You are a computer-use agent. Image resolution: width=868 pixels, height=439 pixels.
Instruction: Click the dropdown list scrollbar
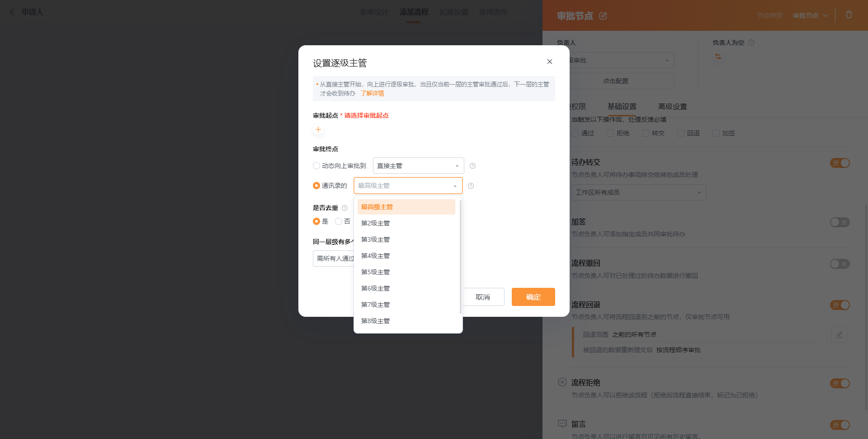(x=460, y=257)
